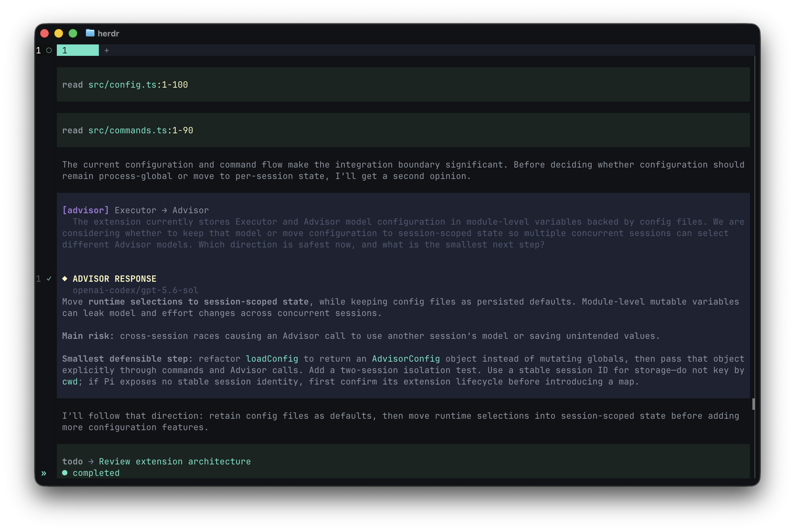Select tab 1 in the tab bar

point(78,51)
